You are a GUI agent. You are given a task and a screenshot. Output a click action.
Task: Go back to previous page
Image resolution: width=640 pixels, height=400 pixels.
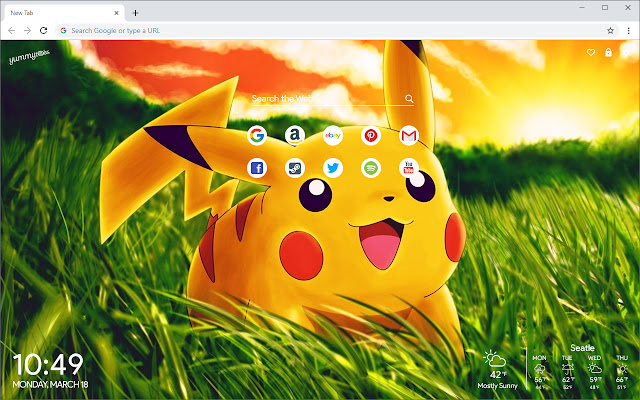11,31
